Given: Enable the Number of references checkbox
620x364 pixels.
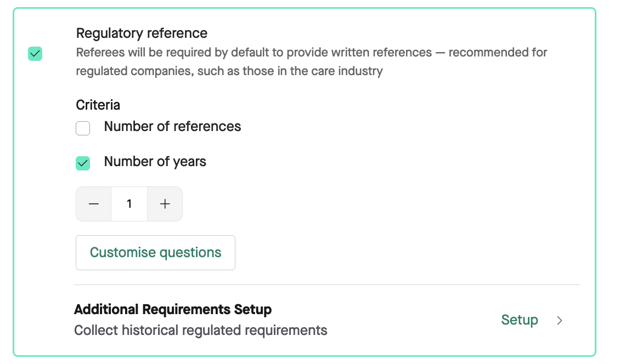Looking at the screenshot, I should pyautogui.click(x=83, y=129).
